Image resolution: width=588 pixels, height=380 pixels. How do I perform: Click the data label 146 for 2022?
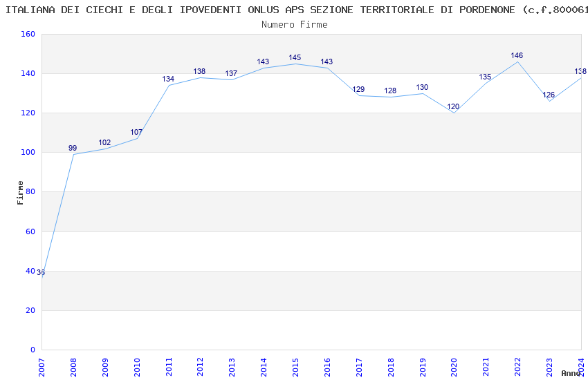pyautogui.click(x=517, y=55)
